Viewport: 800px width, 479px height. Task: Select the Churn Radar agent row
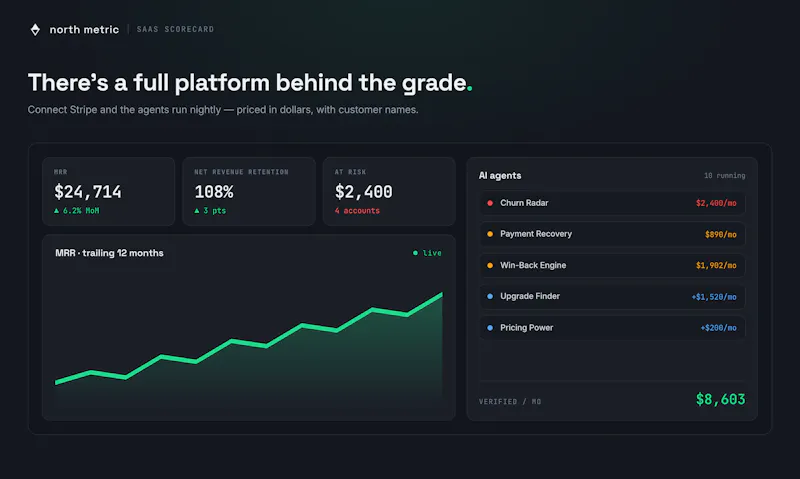click(x=612, y=203)
